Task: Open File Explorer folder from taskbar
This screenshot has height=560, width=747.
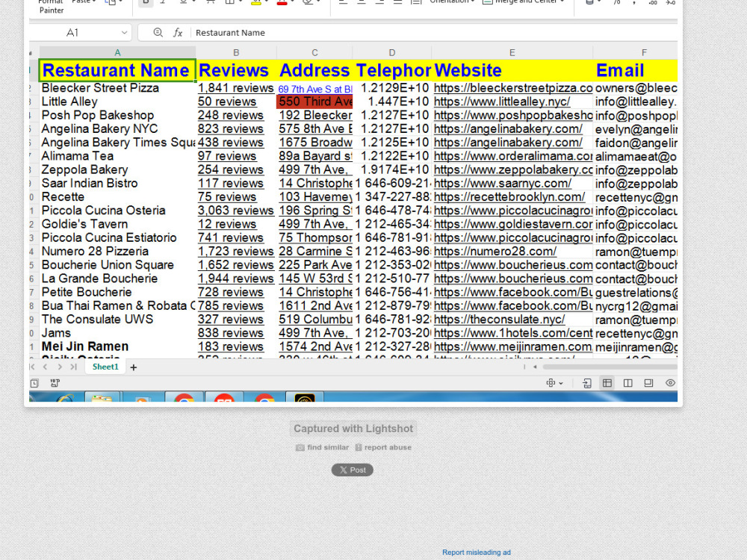Action: click(x=102, y=397)
